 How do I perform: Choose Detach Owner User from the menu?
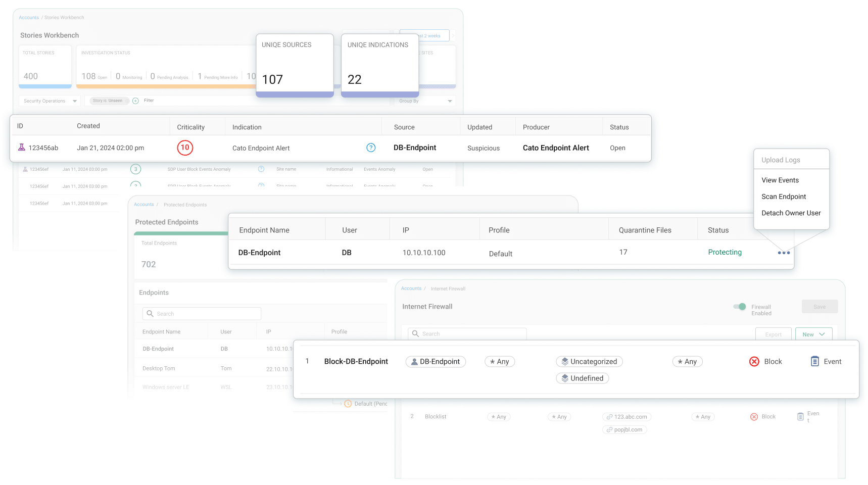(791, 213)
